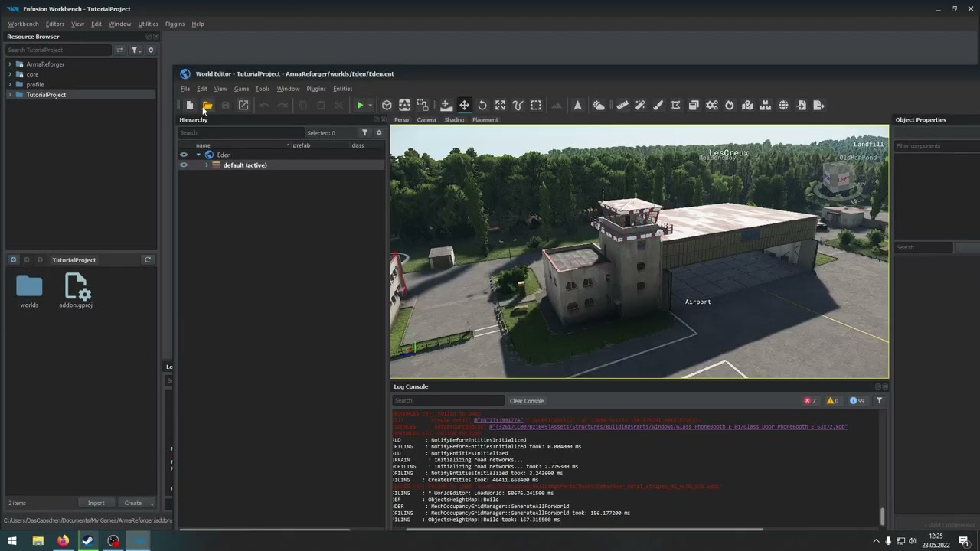Open Firefox from the taskbar
Screen dimensions: 980x551
tap(63, 541)
